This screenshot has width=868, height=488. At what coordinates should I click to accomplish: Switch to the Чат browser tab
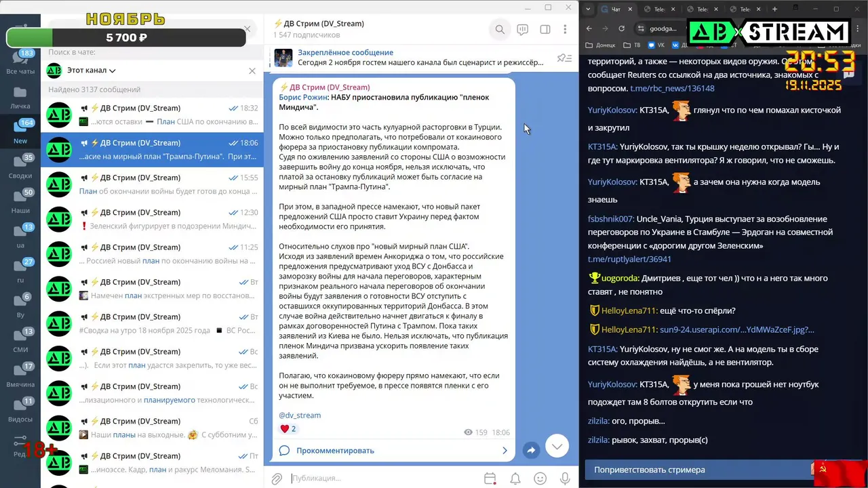point(616,9)
